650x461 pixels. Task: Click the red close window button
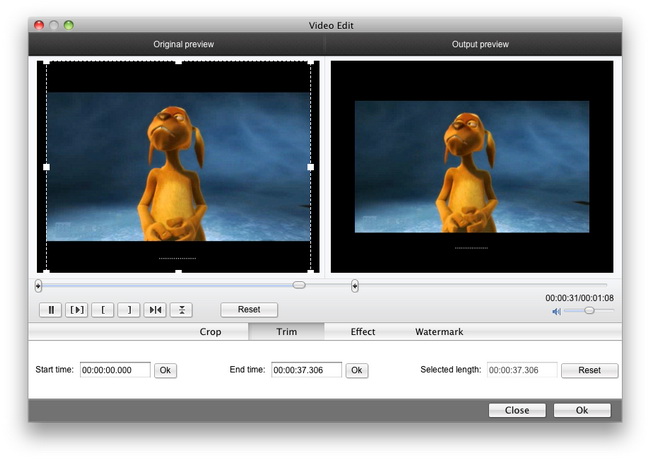click(39, 25)
